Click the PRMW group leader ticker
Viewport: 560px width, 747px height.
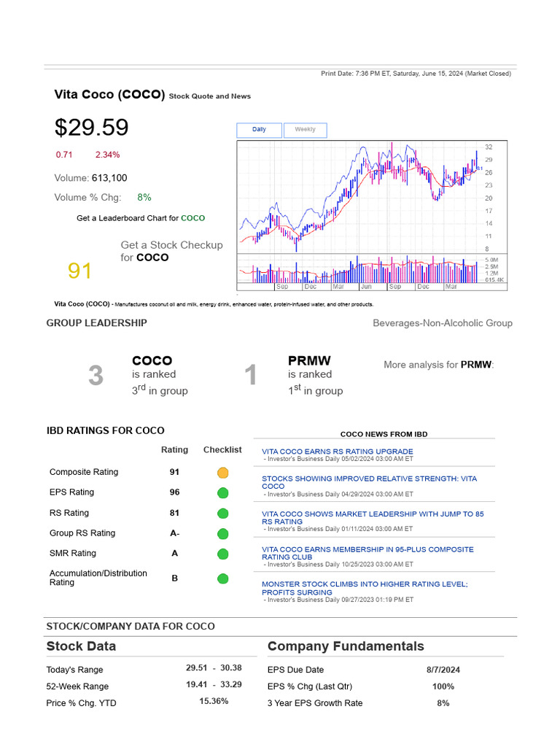tap(309, 360)
